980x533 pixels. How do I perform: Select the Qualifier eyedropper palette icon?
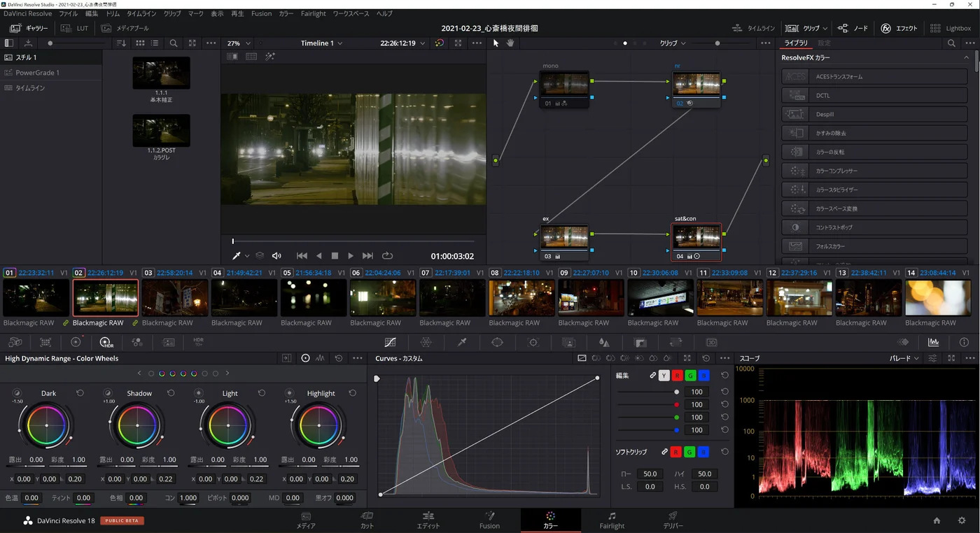462,342
